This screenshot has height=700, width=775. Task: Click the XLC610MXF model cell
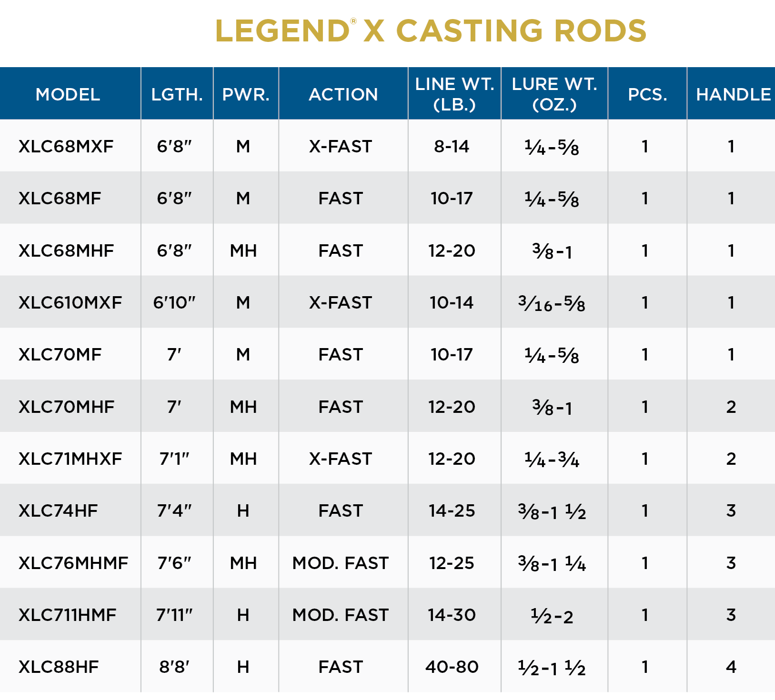coord(70,302)
